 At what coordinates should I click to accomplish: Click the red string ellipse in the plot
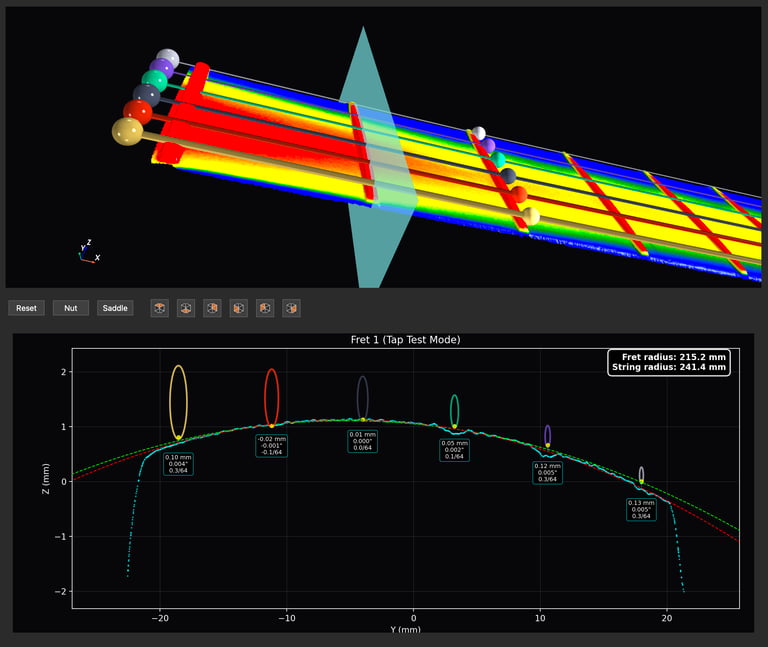click(x=272, y=397)
